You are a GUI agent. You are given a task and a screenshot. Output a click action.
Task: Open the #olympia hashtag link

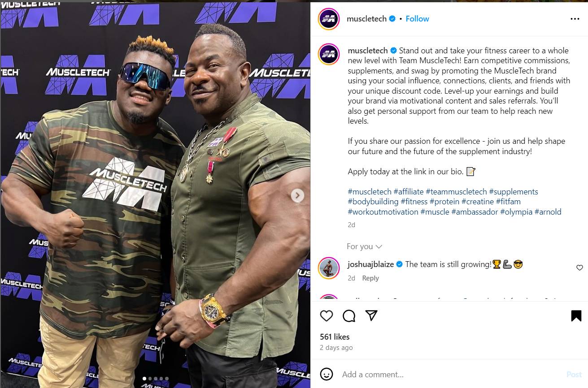(x=516, y=212)
